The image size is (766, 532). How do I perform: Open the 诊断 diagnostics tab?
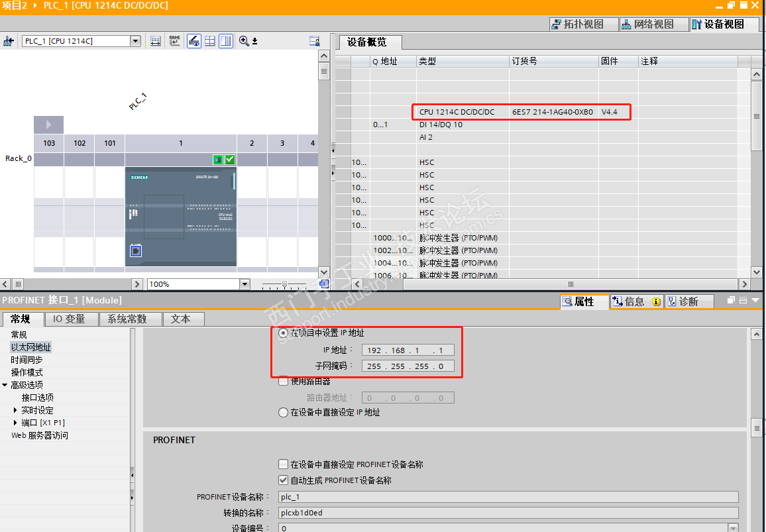(688, 301)
